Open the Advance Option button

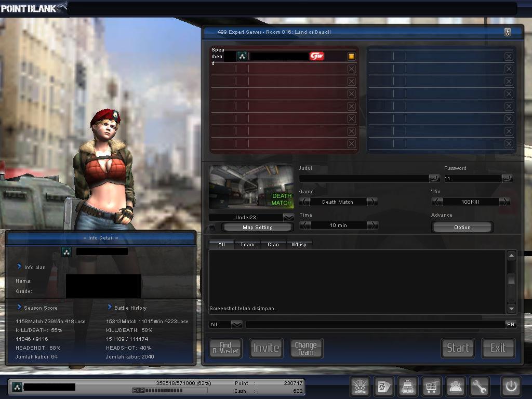pyautogui.click(x=462, y=228)
